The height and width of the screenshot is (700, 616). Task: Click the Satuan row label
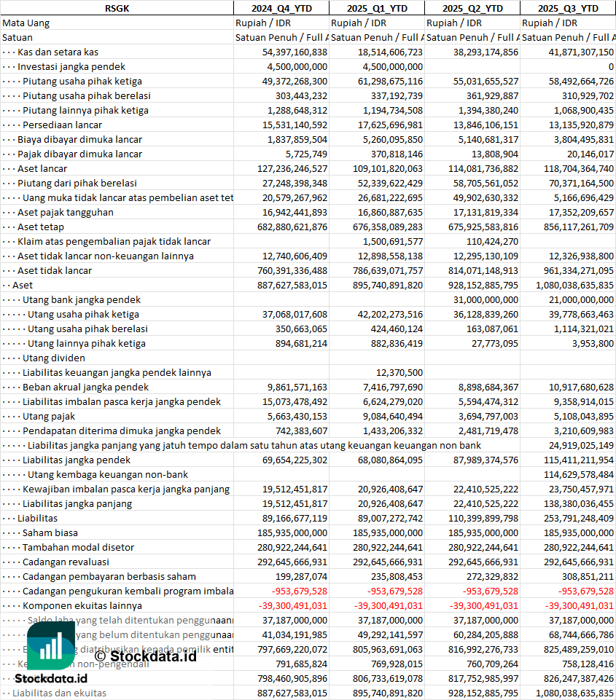pos(17,37)
